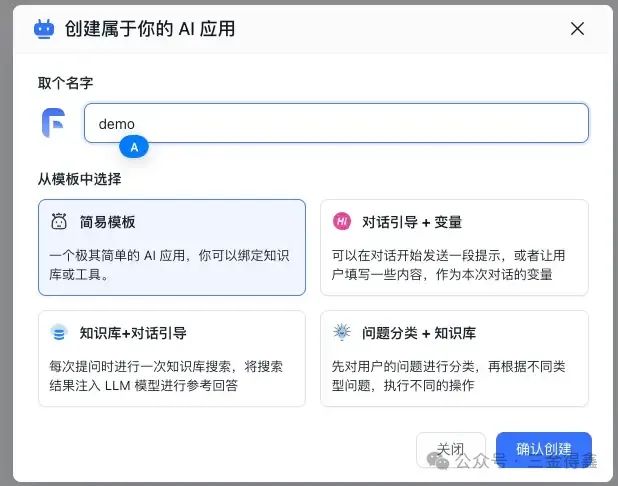Screen dimensions: 618x486
Task: Select the 问题分类 + 知识库 template title
Action: tap(418, 333)
